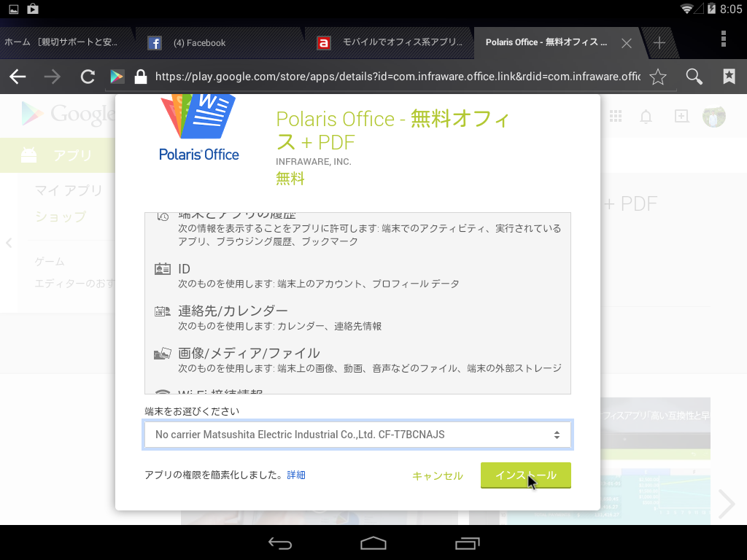The width and height of the screenshot is (747, 560).
Task: Advance screenshots with the right chevron
Action: (726, 503)
